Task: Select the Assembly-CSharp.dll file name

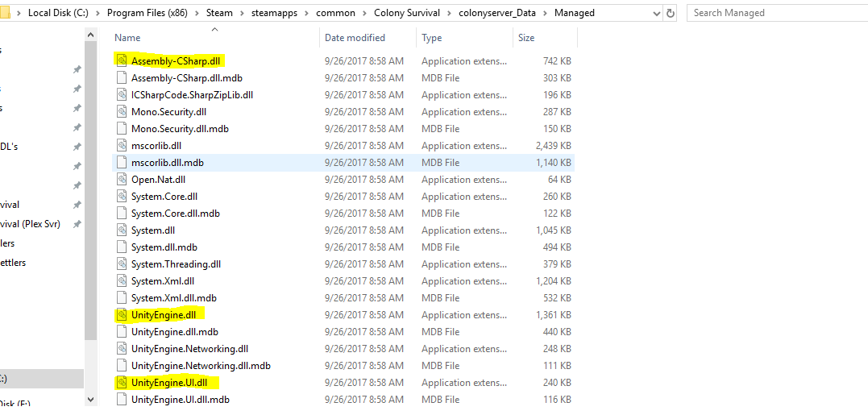Action: [x=176, y=61]
